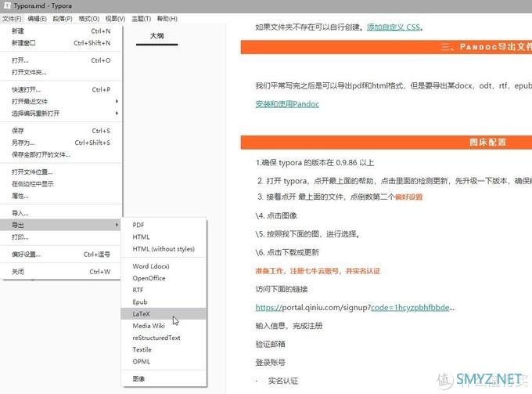Click the text \4. 点击图像
Image resolution: width=532 pixels, height=394 pixels.
click(276, 215)
